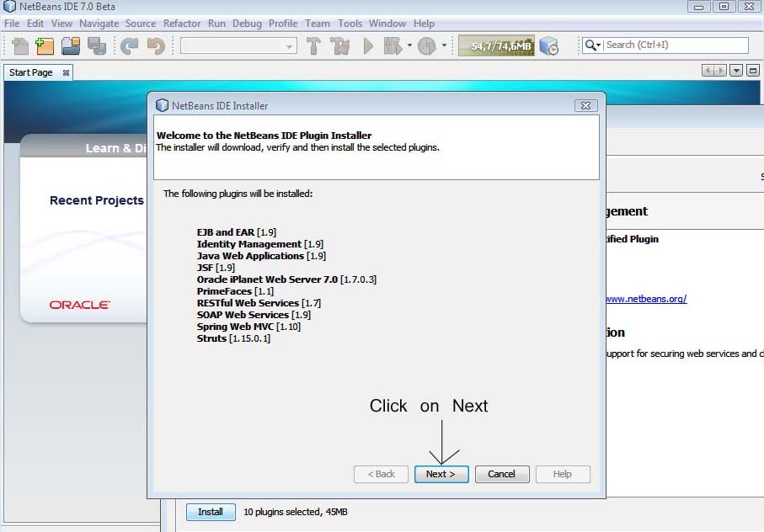The width and height of the screenshot is (764, 532).
Task: Click the Recent Projects heading on Start Page
Action: pos(97,200)
